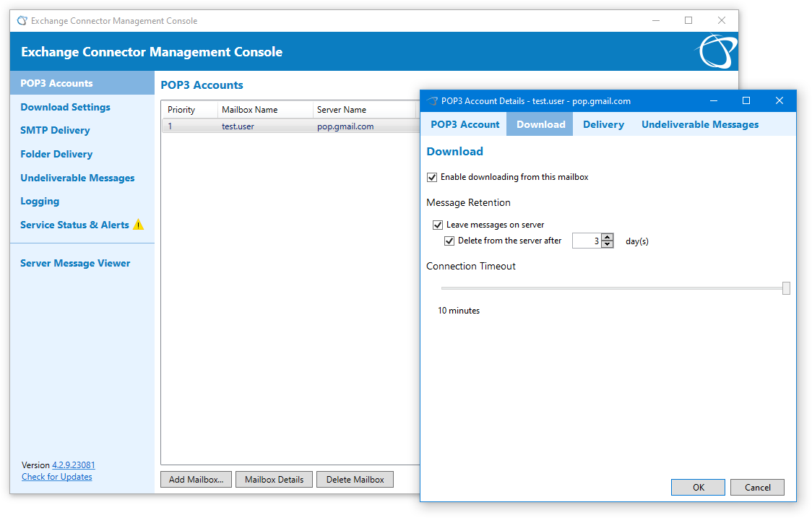Decrease the days value with the down arrow
Screen dimensions: 812x518
pyautogui.click(x=608, y=244)
